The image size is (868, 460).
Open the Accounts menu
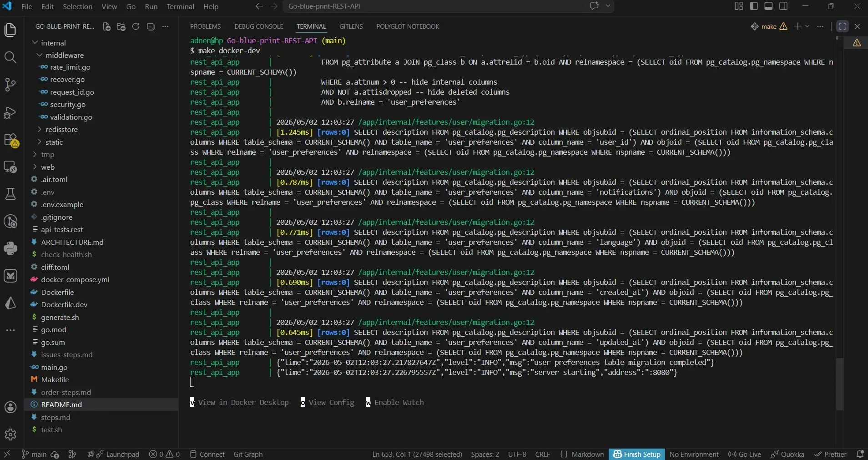pos(10,407)
